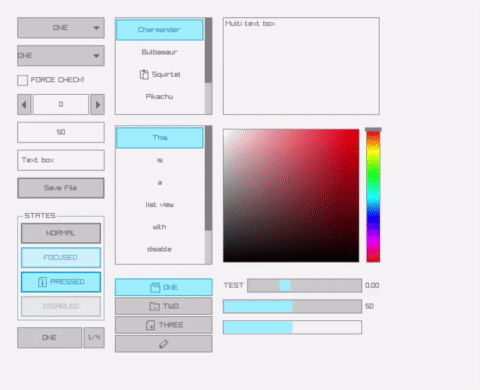
Task: Click the bottom progress bar
Action: tap(292, 327)
